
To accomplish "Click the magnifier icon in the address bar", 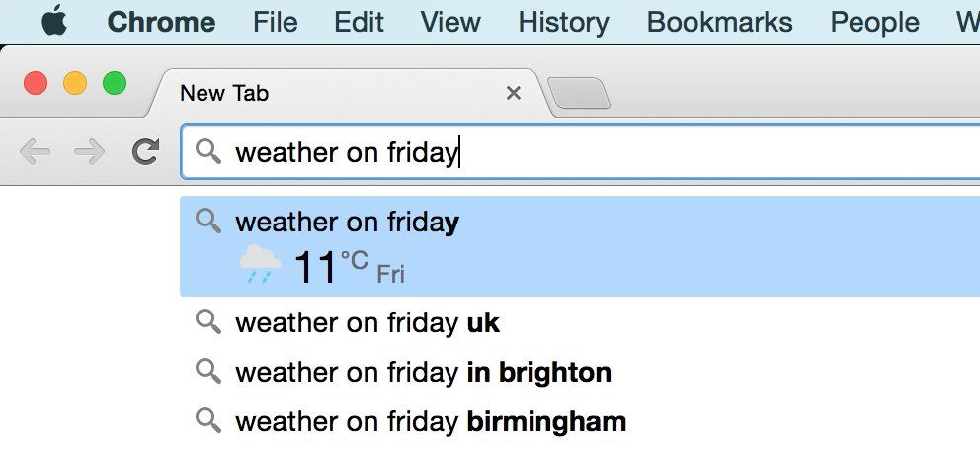I will (x=207, y=151).
